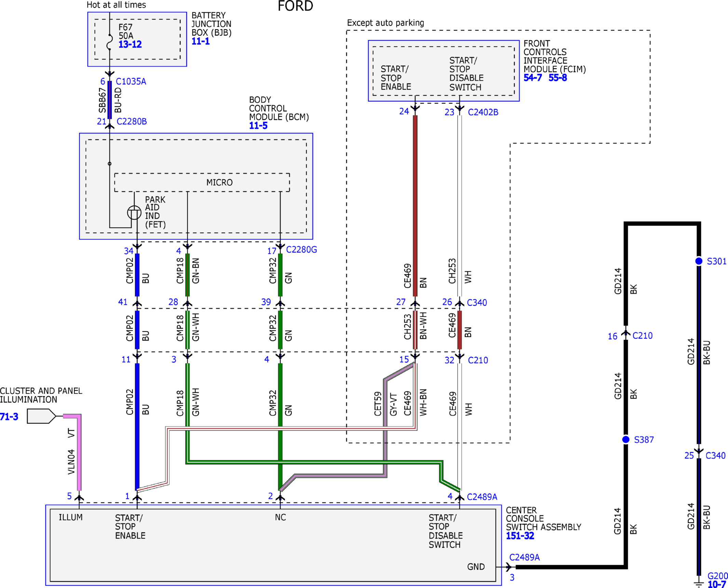Click the BN-WH wire color label
The height and width of the screenshot is (588, 728).
point(423,326)
